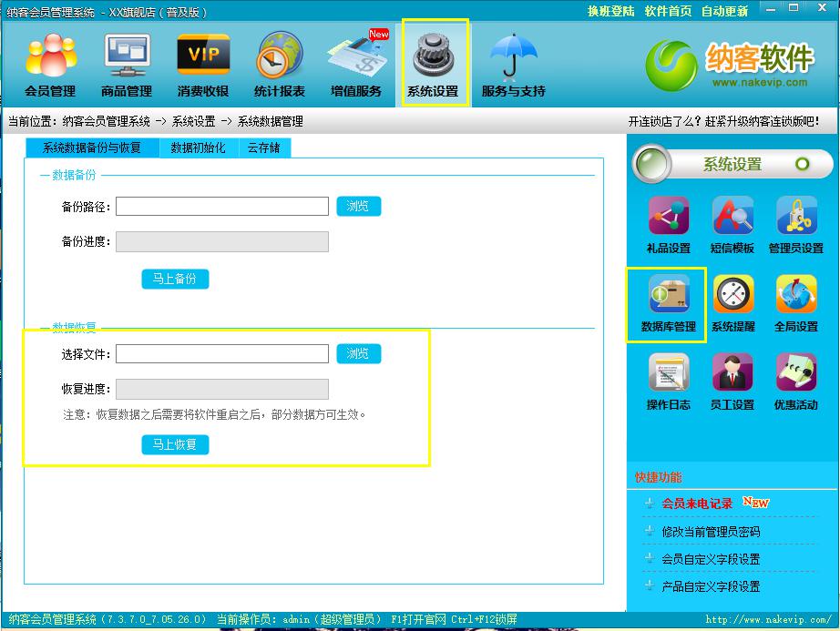Open the 员工设置 employee settings icon
840x631 pixels.
click(x=732, y=382)
